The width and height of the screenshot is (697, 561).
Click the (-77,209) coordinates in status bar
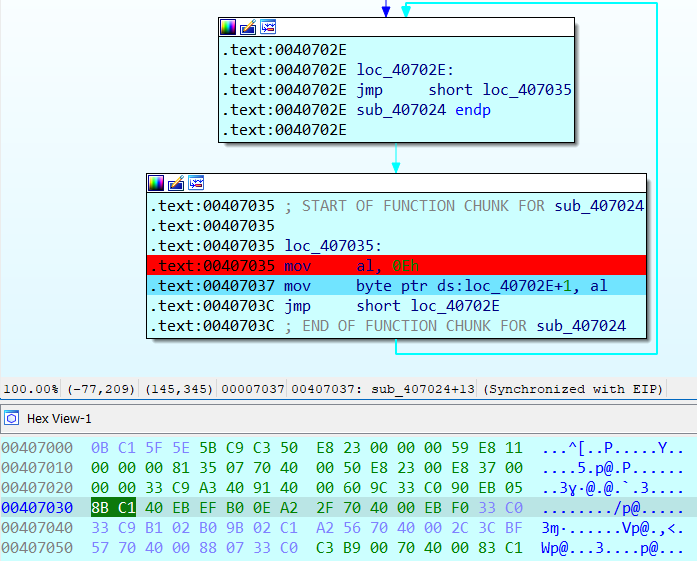coord(101,389)
